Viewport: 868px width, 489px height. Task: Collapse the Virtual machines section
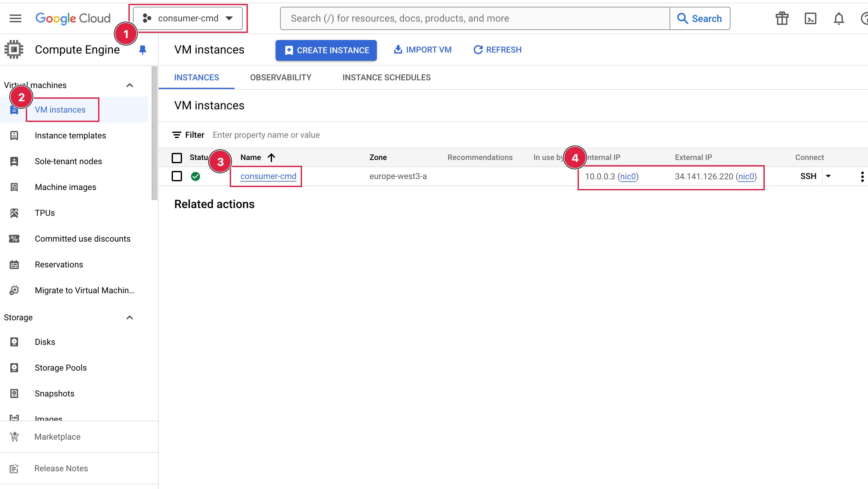130,85
